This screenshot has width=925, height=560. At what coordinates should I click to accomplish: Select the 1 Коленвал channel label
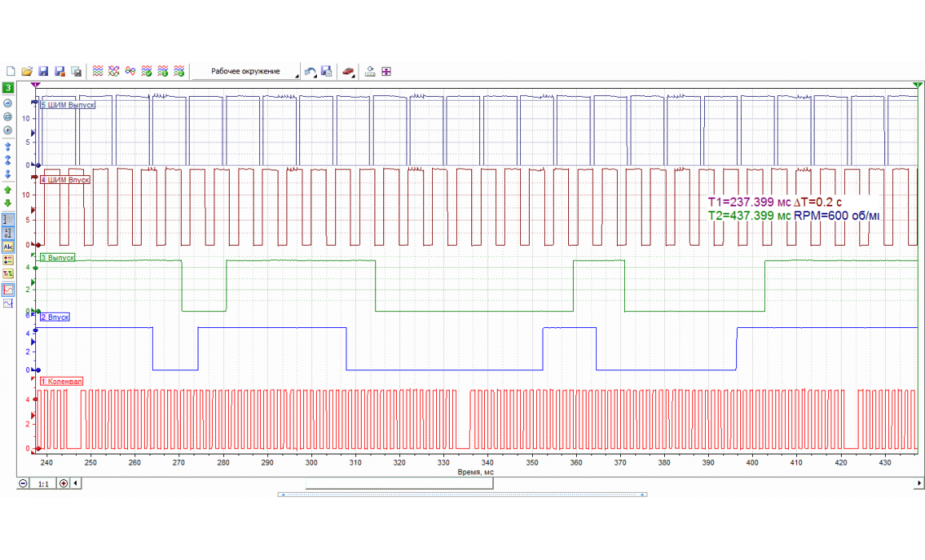[61, 382]
